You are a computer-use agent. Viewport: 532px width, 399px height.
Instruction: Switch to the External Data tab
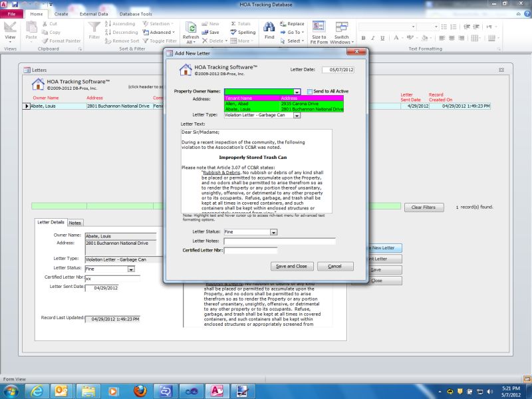click(94, 14)
